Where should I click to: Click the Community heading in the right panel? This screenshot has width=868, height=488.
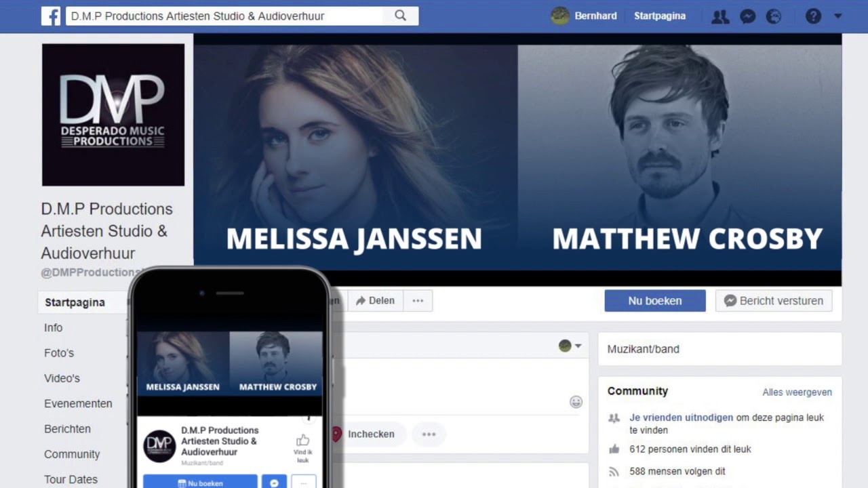click(x=637, y=391)
